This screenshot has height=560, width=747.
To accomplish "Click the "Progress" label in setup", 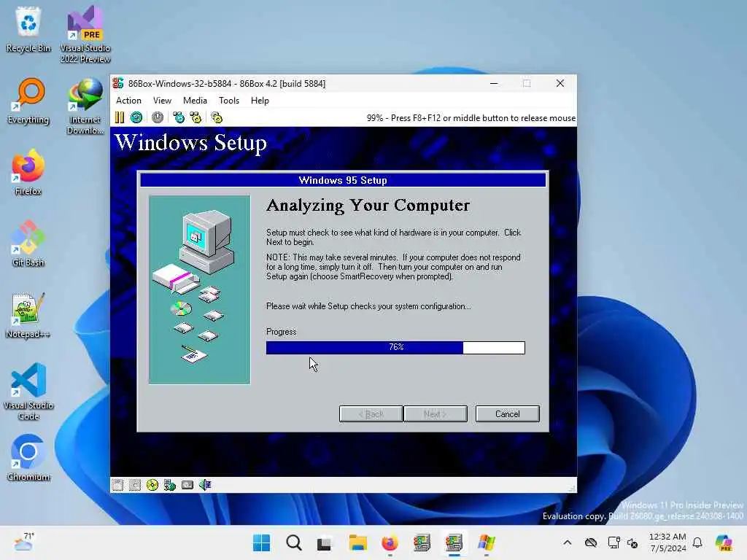I will click(281, 332).
